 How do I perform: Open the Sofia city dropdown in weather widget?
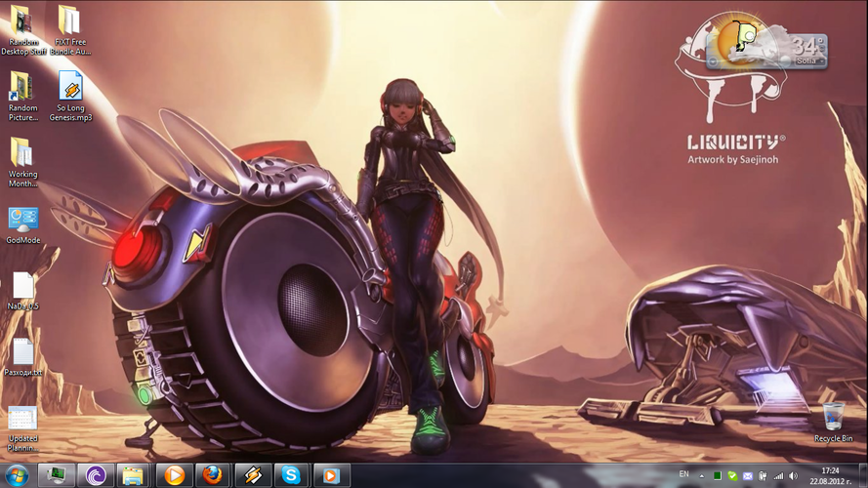tap(808, 61)
